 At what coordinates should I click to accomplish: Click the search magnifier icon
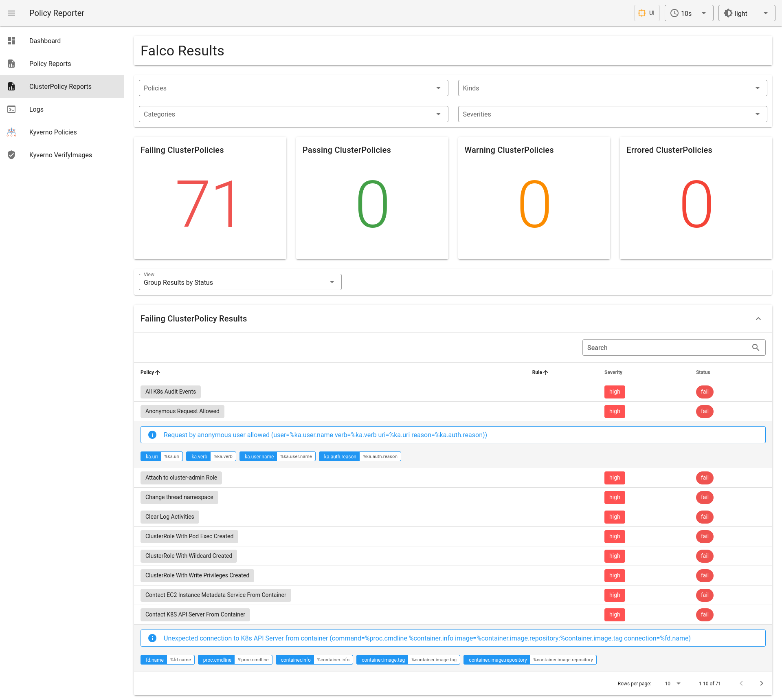[756, 348]
